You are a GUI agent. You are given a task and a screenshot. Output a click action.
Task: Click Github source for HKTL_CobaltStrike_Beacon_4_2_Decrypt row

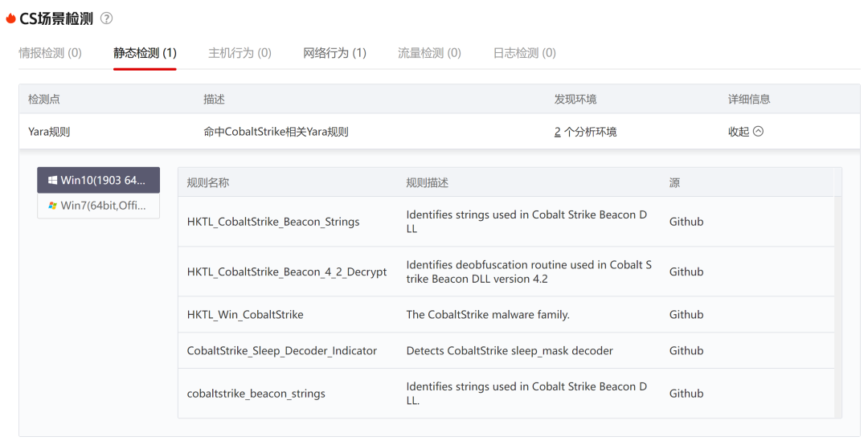[x=686, y=271]
